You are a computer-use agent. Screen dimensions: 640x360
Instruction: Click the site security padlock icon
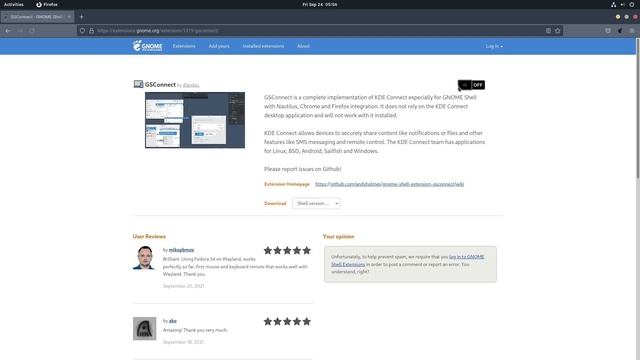(91, 31)
